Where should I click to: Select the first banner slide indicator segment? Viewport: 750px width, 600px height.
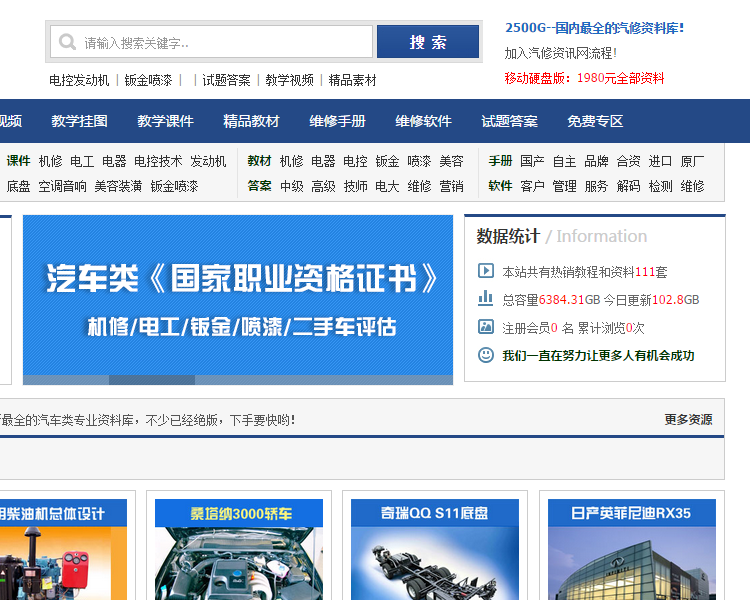(66, 380)
